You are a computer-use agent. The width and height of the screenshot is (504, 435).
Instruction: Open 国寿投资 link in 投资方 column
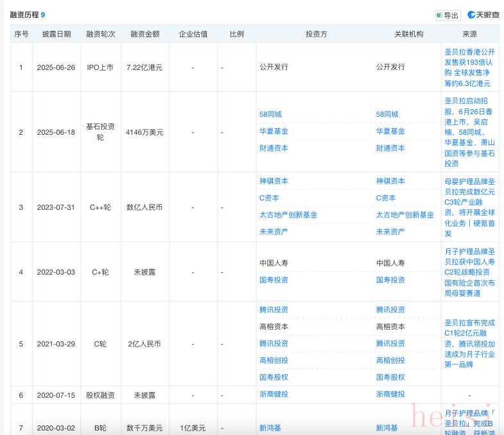pyautogui.click(x=274, y=280)
